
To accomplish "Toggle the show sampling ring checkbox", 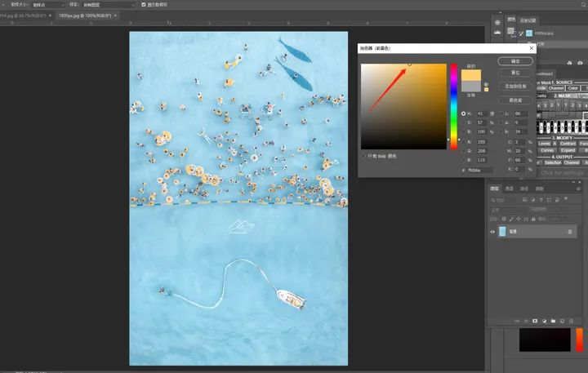I will tap(144, 5).
